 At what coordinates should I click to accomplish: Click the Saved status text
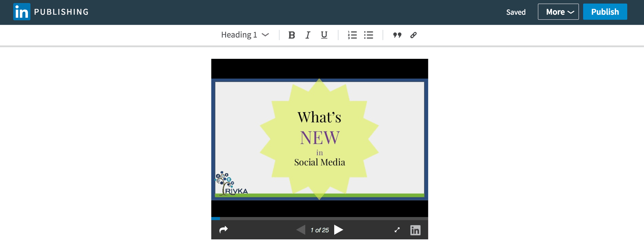(516, 12)
